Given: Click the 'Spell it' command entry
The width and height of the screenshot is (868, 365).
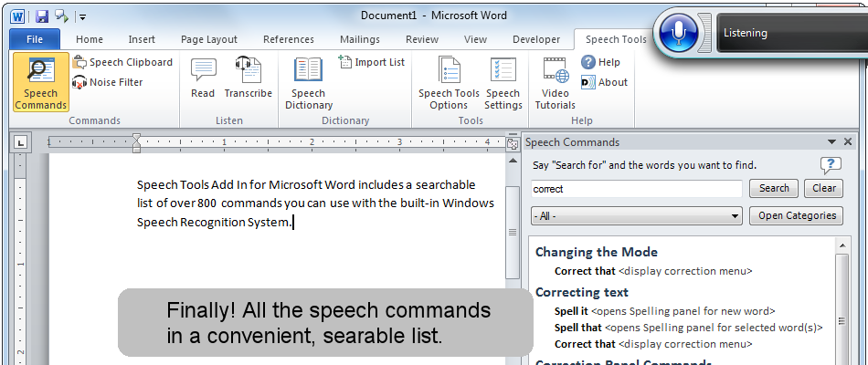Looking at the screenshot, I should [665, 311].
